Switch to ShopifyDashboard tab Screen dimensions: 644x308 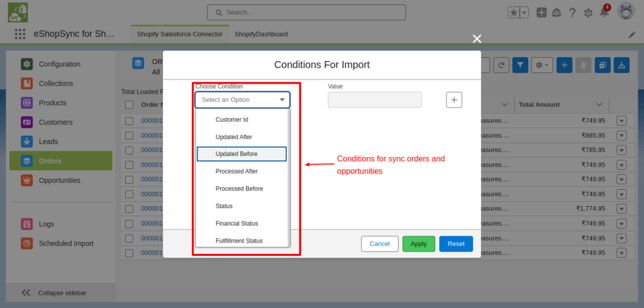261,34
